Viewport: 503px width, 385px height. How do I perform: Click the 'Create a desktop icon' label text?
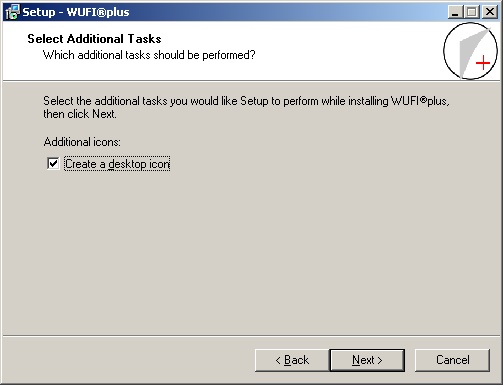point(117,164)
